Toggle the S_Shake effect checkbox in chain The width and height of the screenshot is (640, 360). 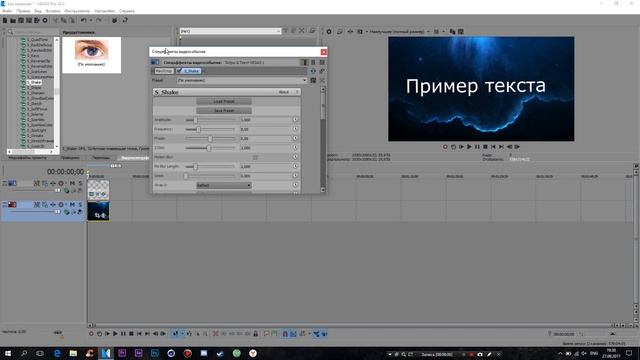[x=179, y=71]
